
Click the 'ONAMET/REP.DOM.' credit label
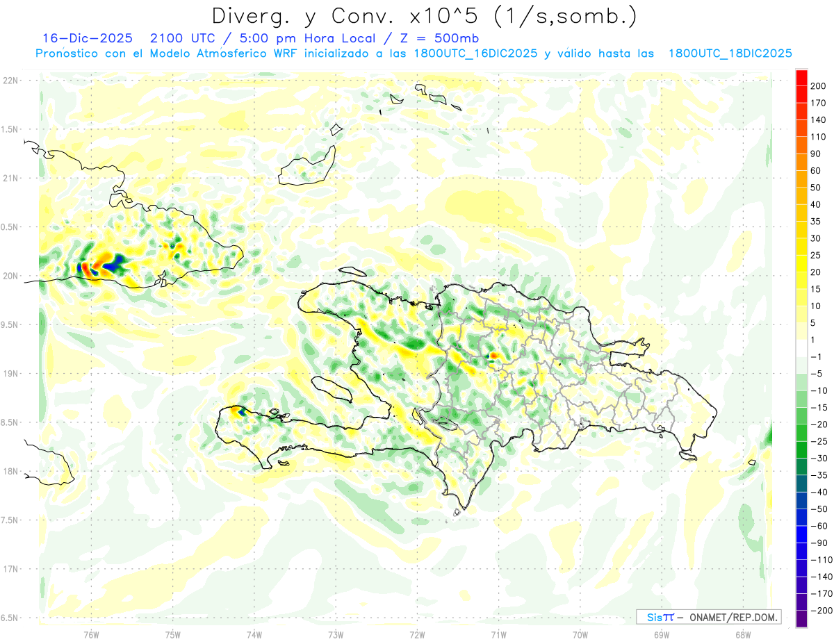(732, 617)
